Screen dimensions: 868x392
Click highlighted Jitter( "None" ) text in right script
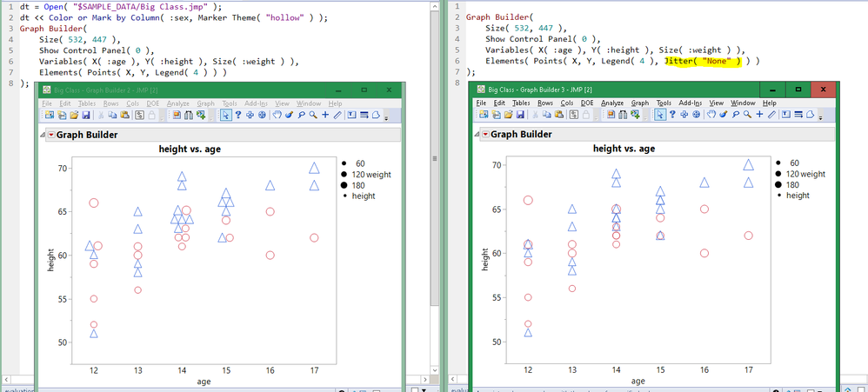click(x=703, y=62)
